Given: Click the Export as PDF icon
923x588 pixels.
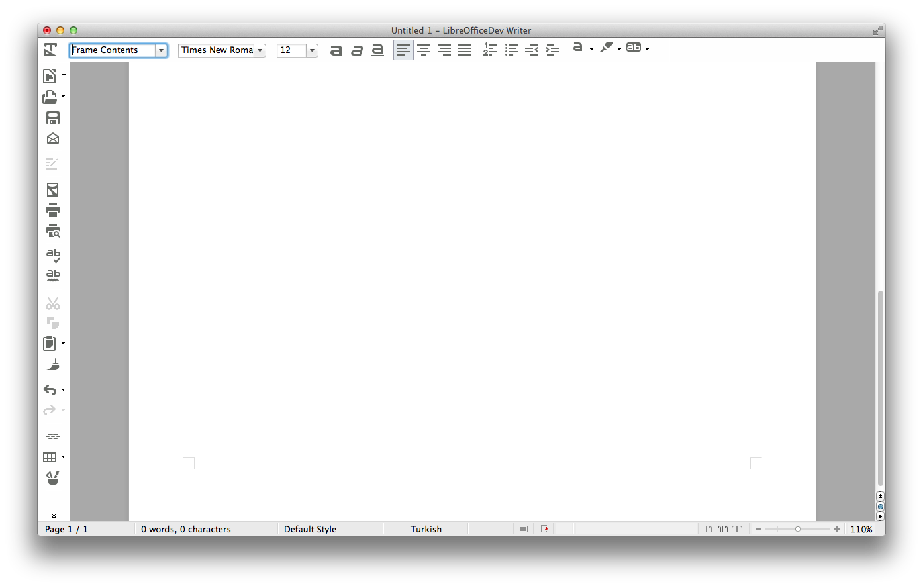Looking at the screenshot, I should 53,190.
